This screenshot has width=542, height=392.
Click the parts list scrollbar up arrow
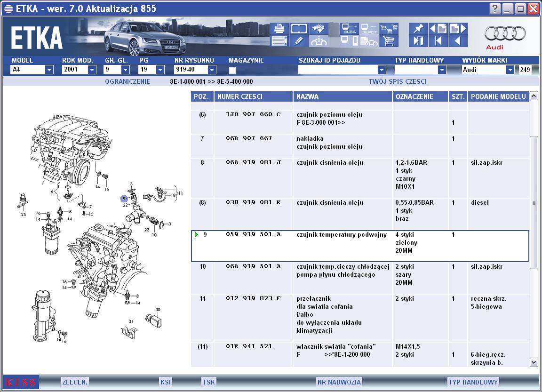(534, 96)
